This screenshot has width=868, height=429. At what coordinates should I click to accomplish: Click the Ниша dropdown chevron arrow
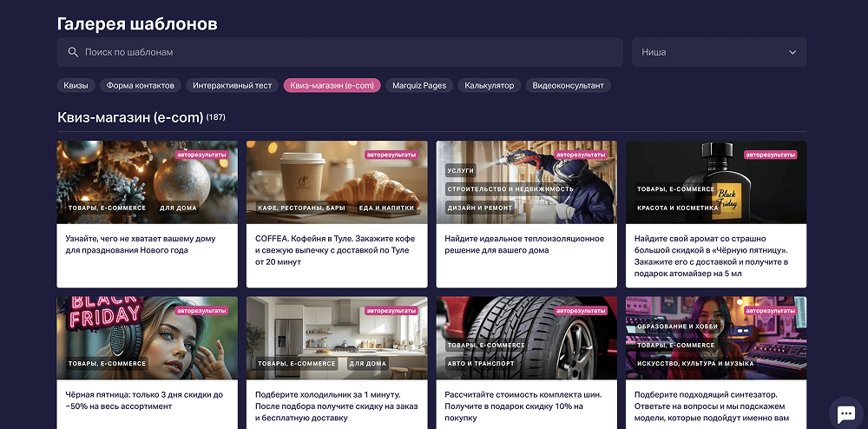point(792,52)
